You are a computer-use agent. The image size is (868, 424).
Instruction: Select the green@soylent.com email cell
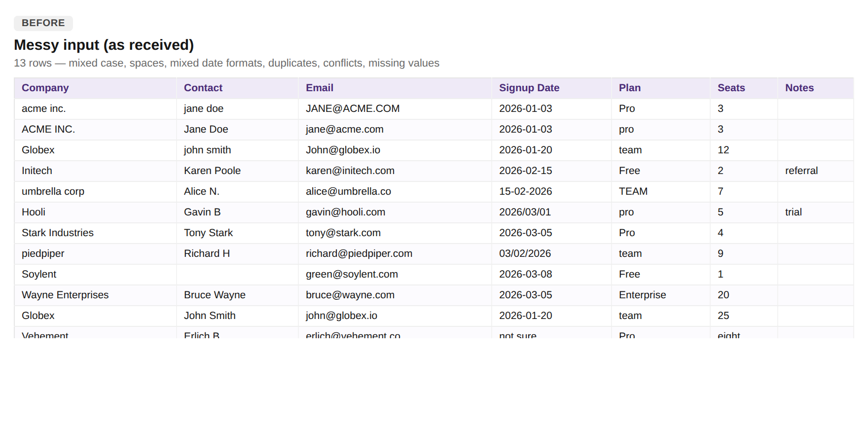pos(395,275)
